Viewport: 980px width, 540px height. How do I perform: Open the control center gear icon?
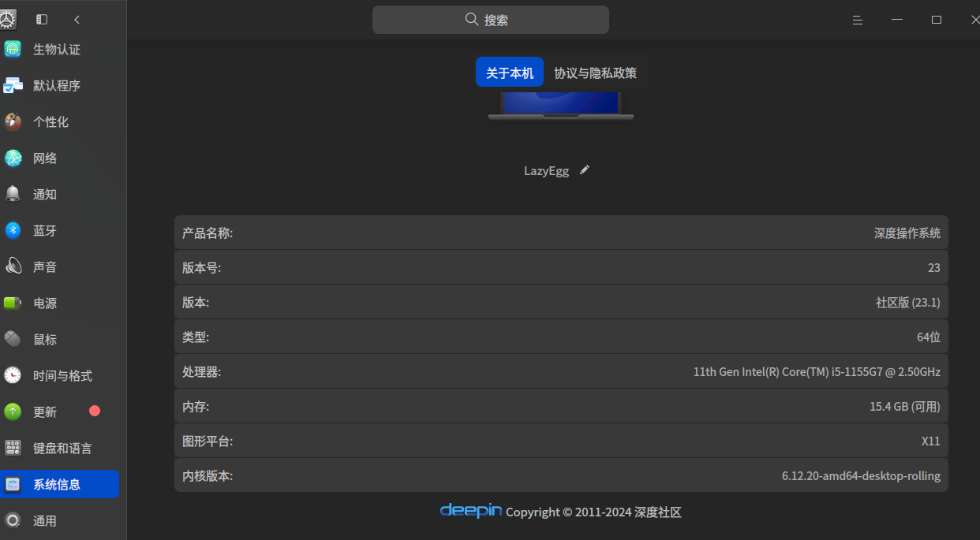(x=7, y=20)
